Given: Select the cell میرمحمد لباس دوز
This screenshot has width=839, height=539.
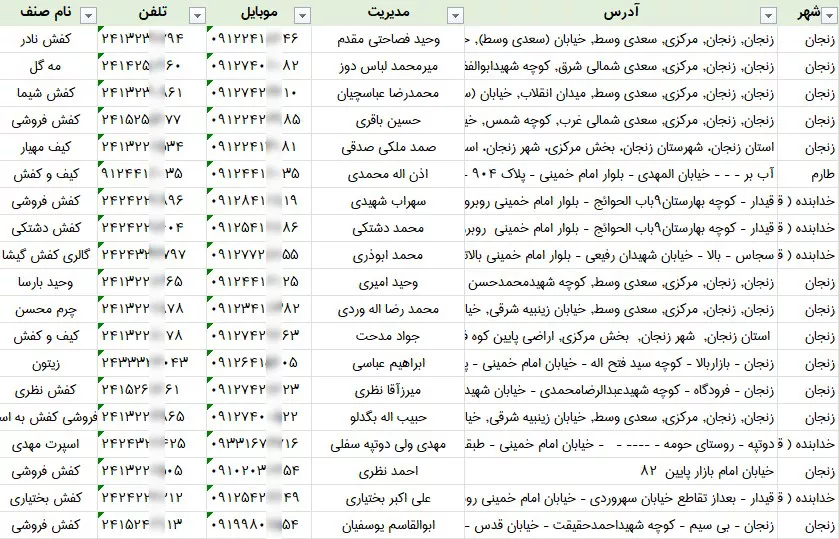Looking at the screenshot, I should click(388, 66).
